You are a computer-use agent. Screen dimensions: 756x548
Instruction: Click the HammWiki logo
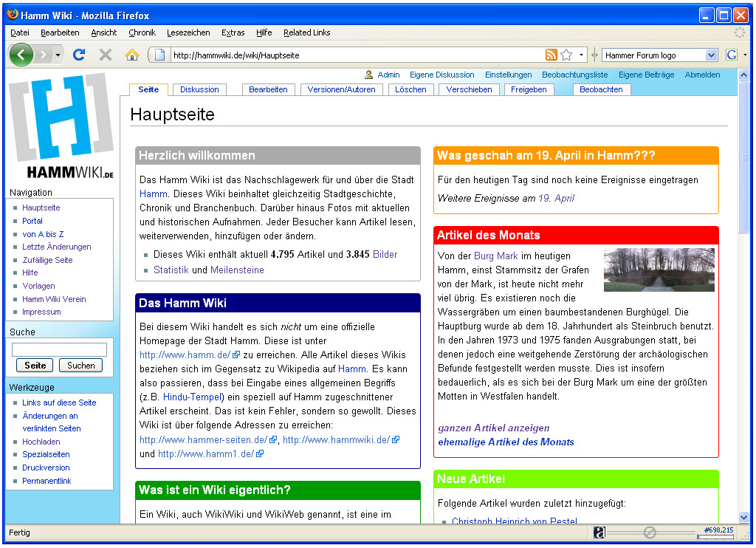pyautogui.click(x=61, y=126)
